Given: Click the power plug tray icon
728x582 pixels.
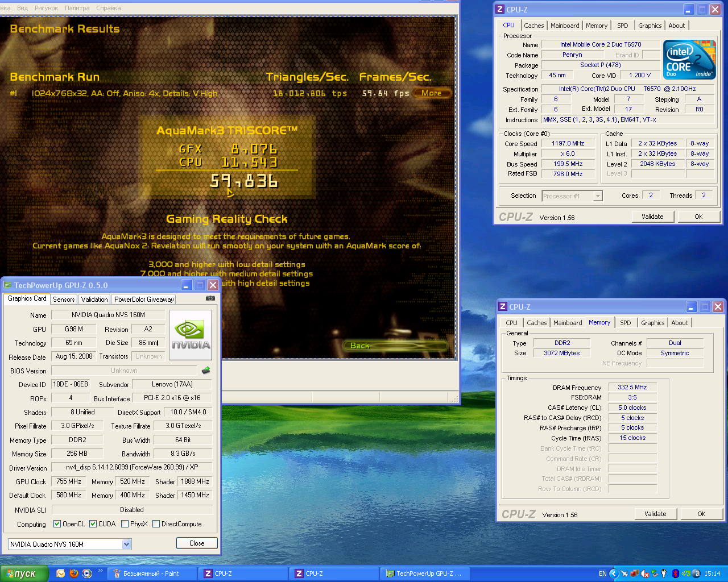Looking at the screenshot, I should 664,573.
